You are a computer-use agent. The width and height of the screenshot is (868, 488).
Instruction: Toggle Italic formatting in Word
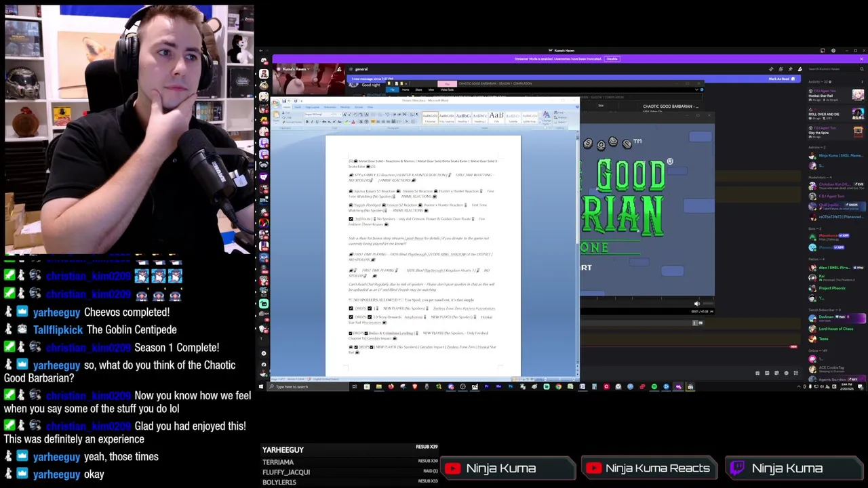[x=312, y=121]
